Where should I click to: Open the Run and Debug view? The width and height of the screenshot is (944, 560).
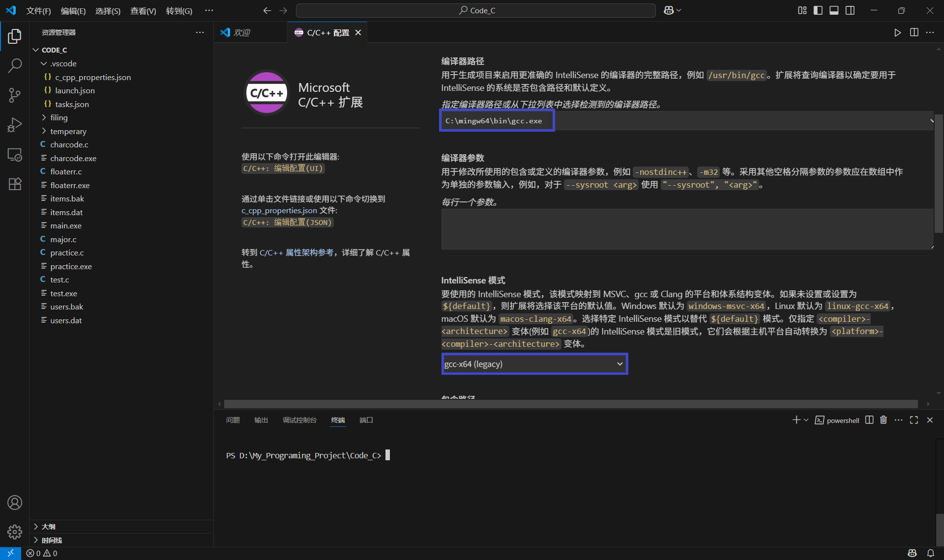[x=15, y=125]
